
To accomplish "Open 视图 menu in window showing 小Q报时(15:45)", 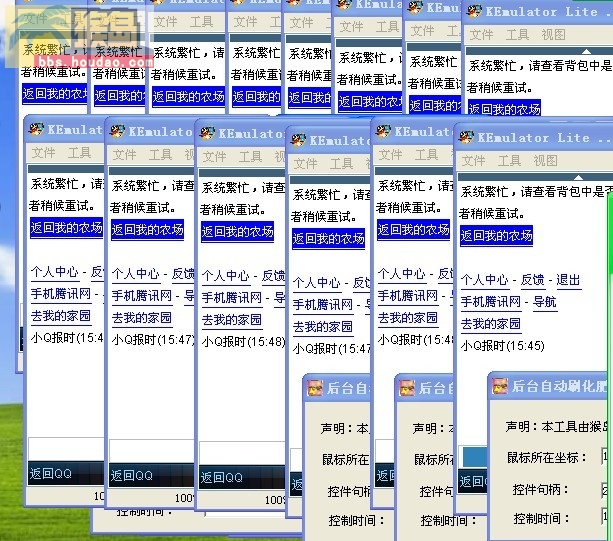I will click(545, 161).
